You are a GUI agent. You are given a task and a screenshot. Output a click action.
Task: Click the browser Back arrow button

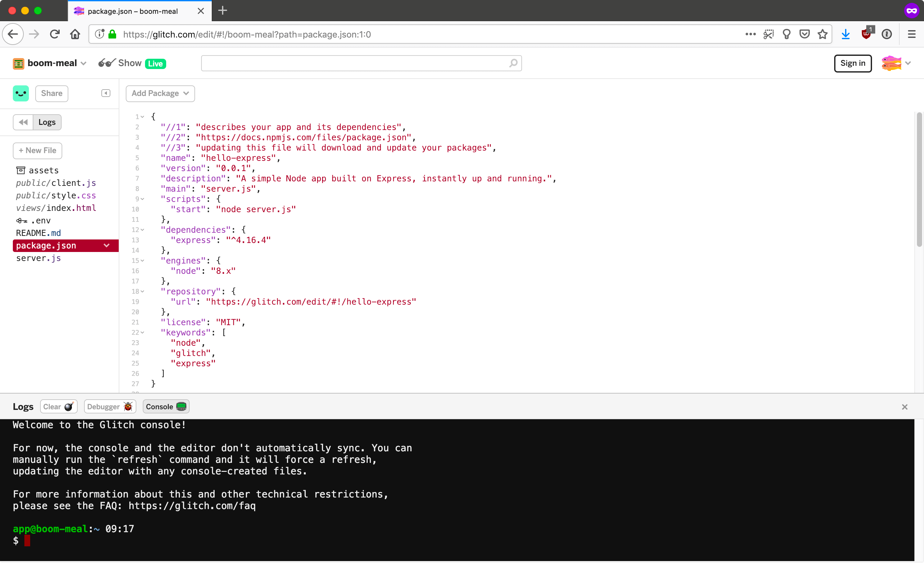pos(13,35)
